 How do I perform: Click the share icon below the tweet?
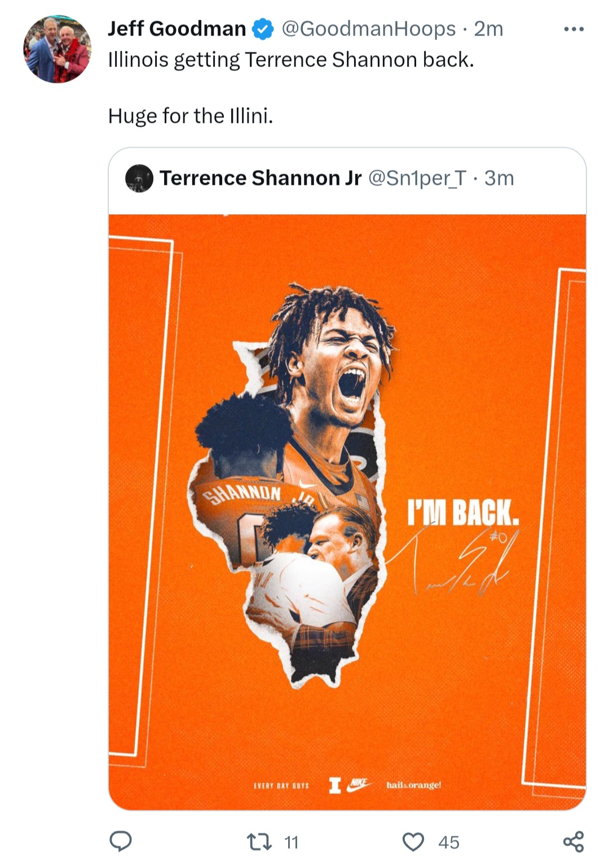click(x=573, y=842)
